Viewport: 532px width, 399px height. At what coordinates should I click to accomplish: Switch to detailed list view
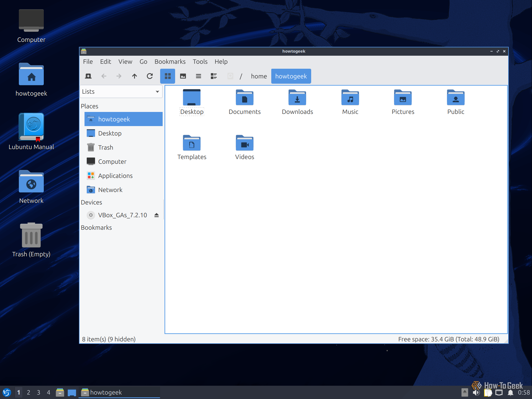pyautogui.click(x=214, y=76)
